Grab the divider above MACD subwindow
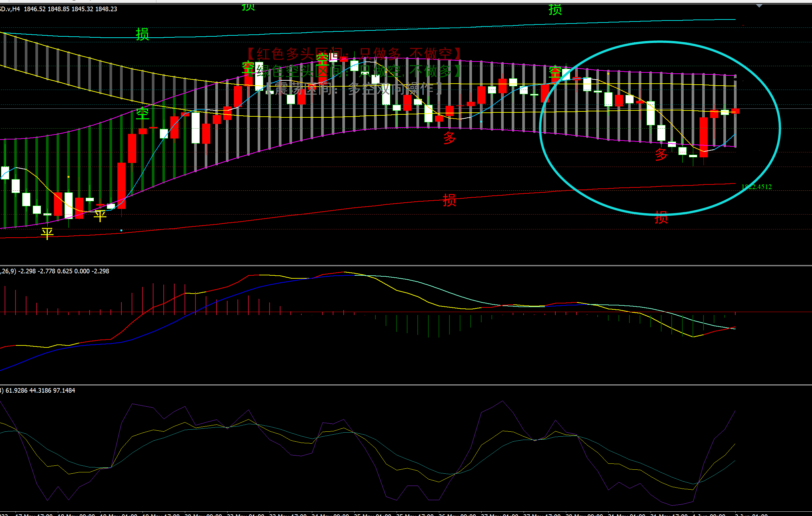This screenshot has height=516, width=812. click(x=405, y=265)
